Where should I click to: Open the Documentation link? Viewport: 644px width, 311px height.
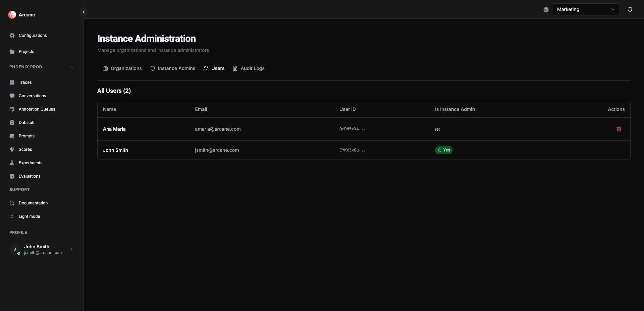(33, 203)
